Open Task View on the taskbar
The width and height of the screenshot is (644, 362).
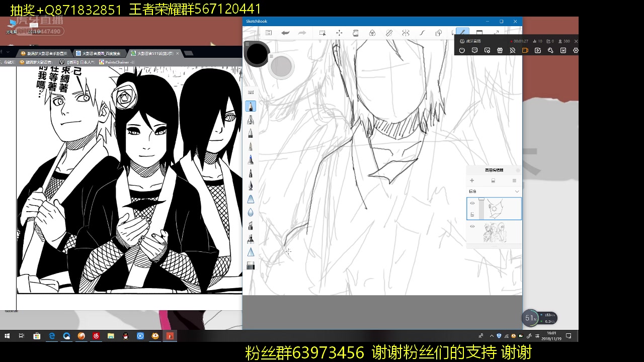click(x=22, y=336)
